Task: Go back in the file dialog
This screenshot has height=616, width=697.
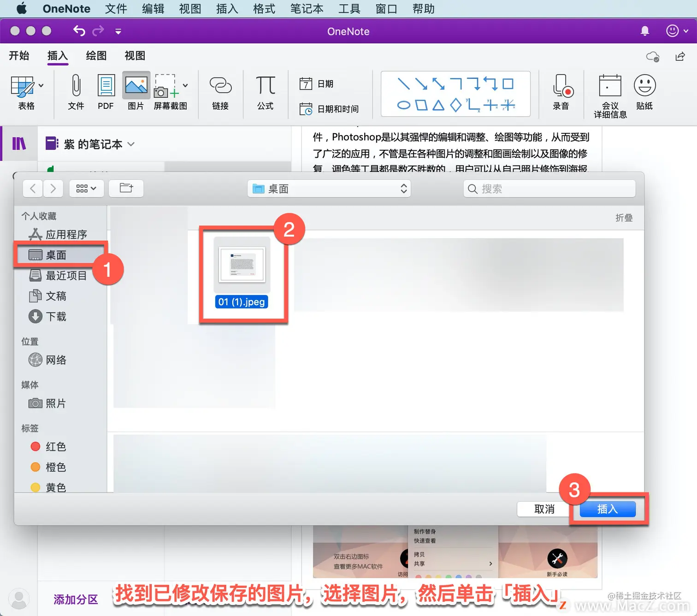Action: tap(33, 188)
